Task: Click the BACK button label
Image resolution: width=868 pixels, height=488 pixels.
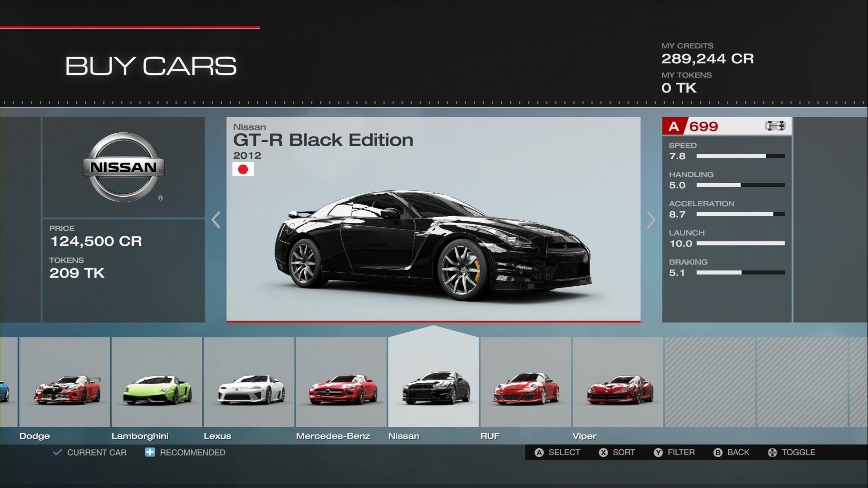Action: pos(738,453)
